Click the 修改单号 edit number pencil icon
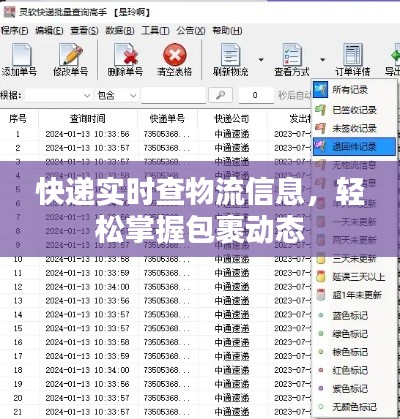400x419 pixels. [x=71, y=55]
